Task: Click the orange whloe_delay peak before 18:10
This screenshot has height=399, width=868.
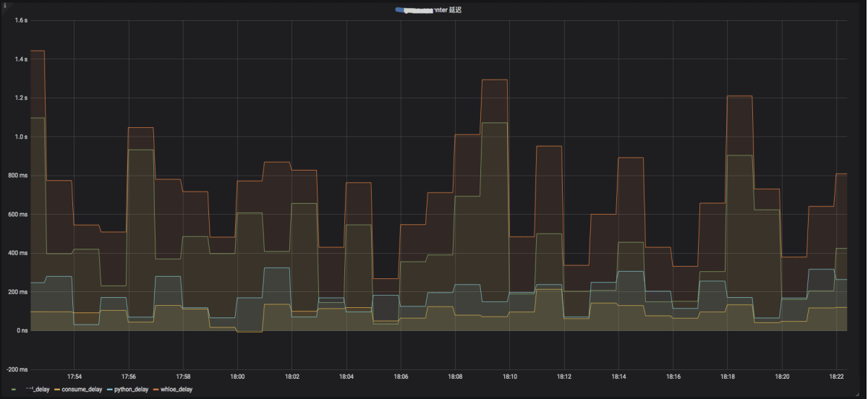Action: tap(494, 80)
